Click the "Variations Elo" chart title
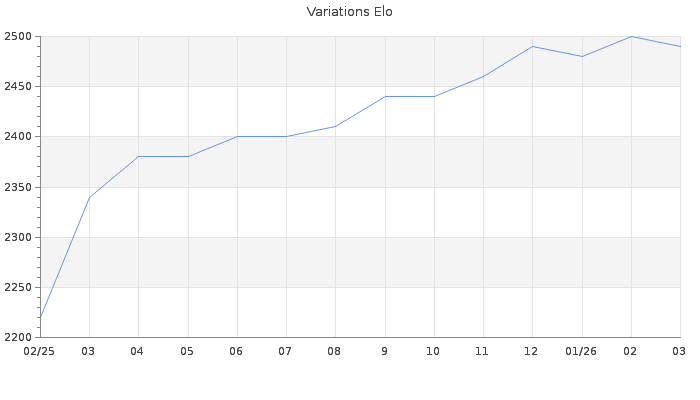This screenshot has height=400, width=700. pyautogui.click(x=349, y=12)
